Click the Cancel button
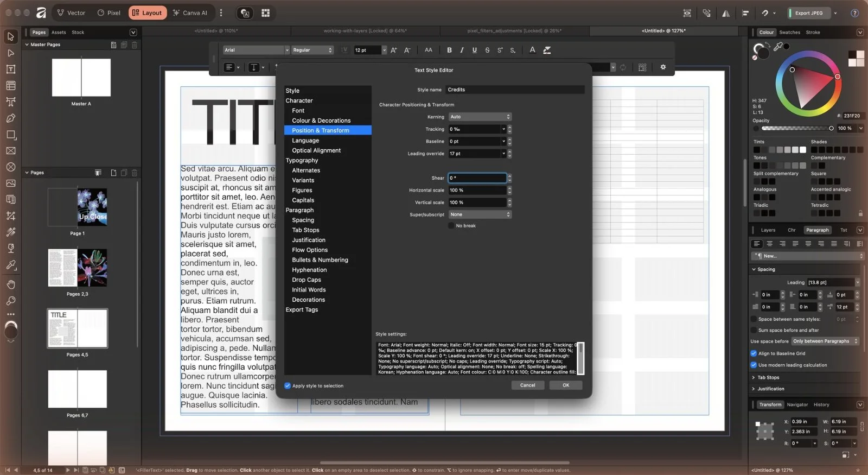The image size is (868, 475). (528, 385)
